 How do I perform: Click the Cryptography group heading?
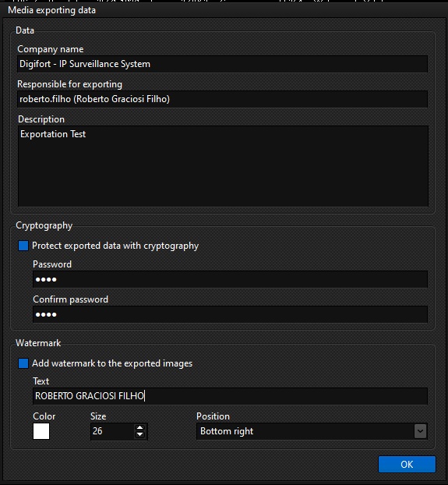(x=44, y=225)
